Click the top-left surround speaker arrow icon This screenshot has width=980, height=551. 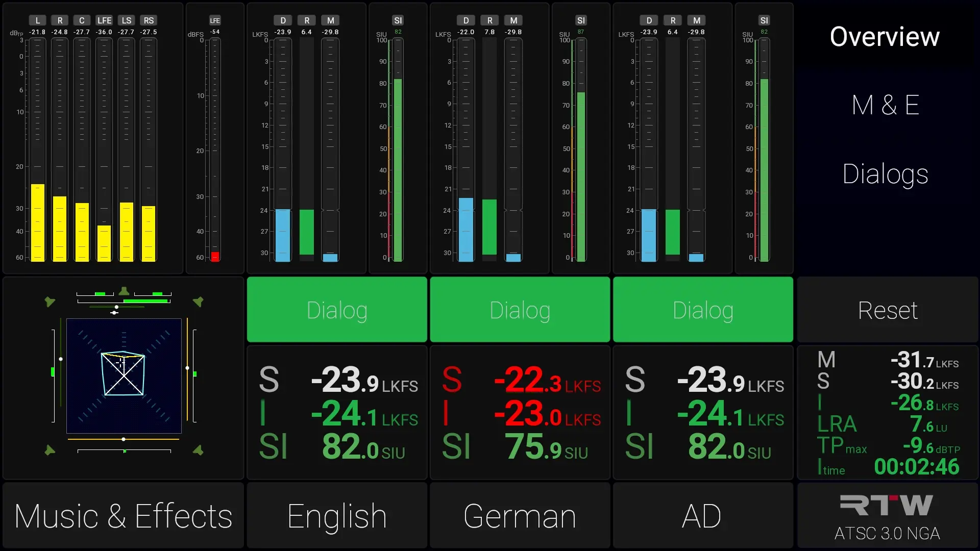(x=50, y=302)
